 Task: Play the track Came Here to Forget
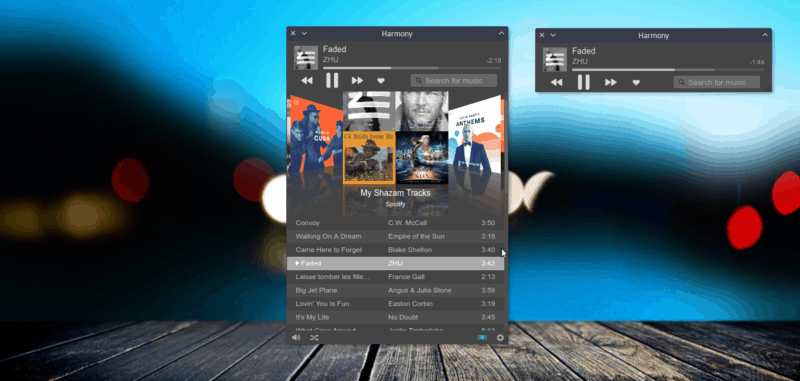(x=329, y=250)
